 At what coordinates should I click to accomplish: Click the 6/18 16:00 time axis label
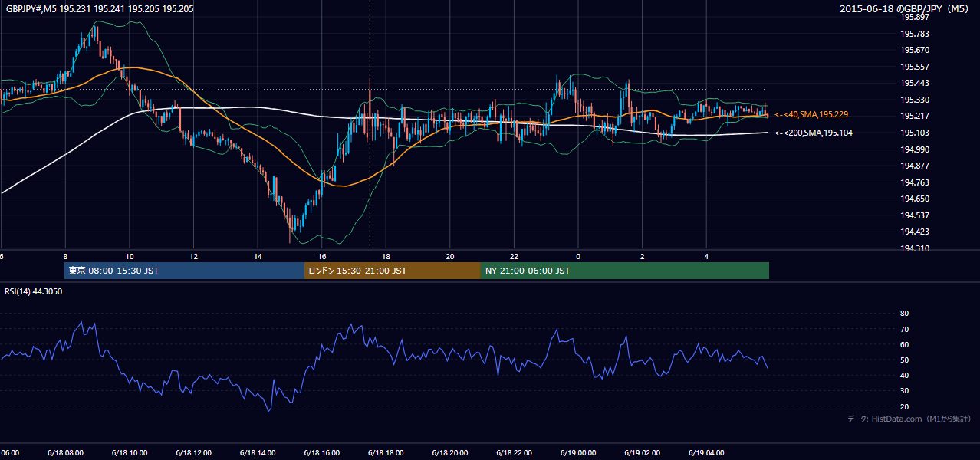(321, 452)
